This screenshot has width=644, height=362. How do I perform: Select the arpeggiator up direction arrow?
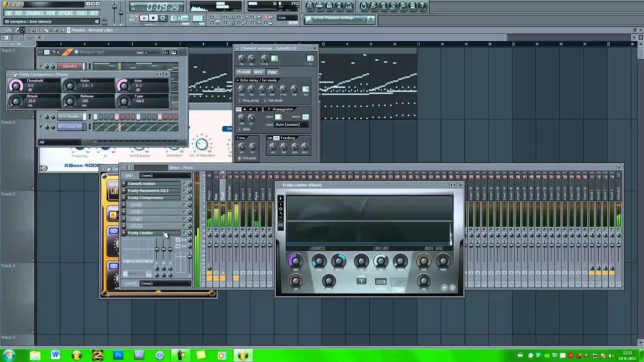click(245, 109)
